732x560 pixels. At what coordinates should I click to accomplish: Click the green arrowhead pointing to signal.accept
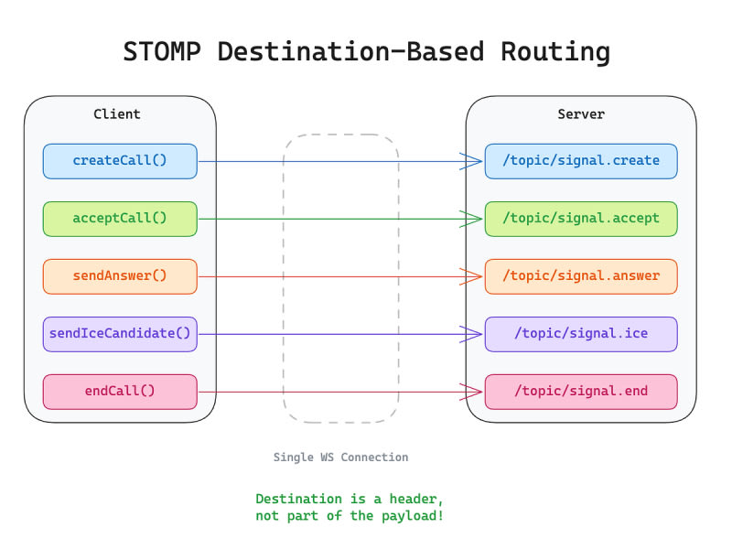[472, 219]
